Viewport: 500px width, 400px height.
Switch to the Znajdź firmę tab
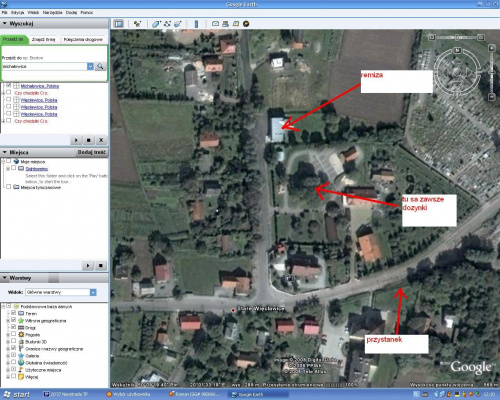click(x=44, y=39)
